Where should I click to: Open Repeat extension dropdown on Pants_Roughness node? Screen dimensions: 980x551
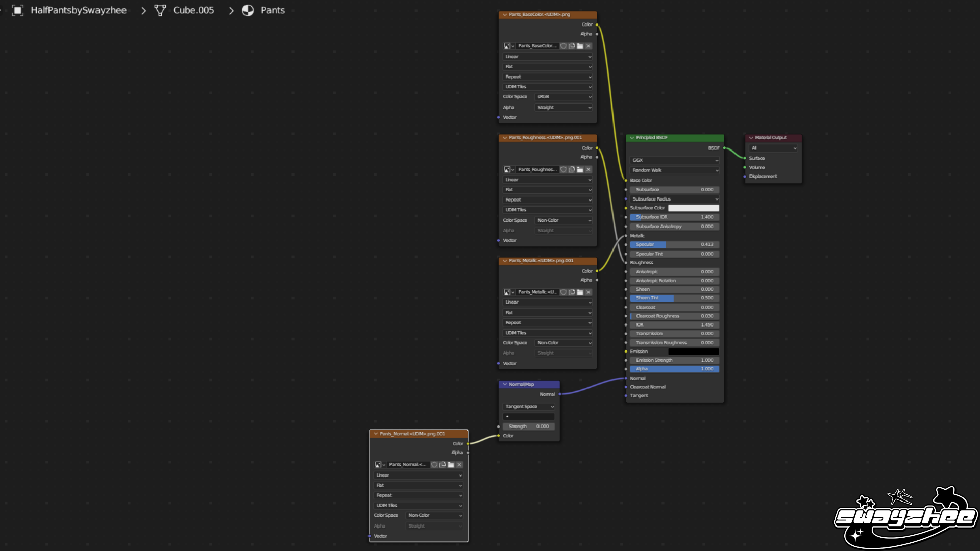click(548, 200)
